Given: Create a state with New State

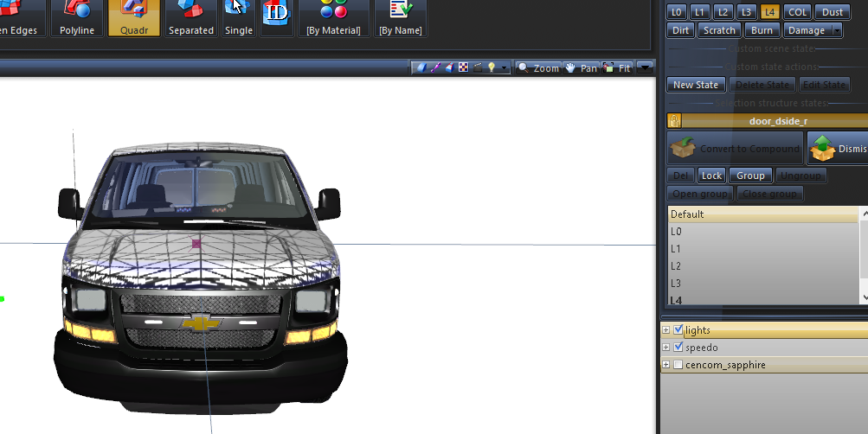Looking at the screenshot, I should point(695,85).
